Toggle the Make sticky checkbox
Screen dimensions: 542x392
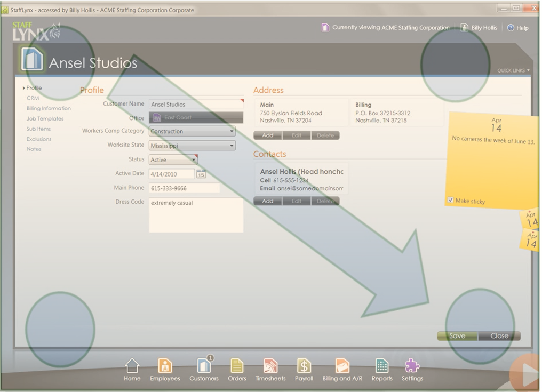click(x=450, y=200)
